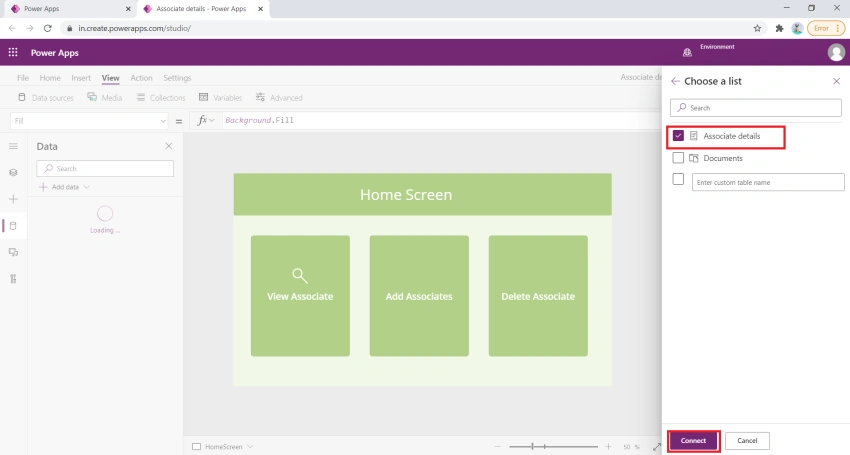
Task: Open the Environment selector icon
Action: coord(687,53)
